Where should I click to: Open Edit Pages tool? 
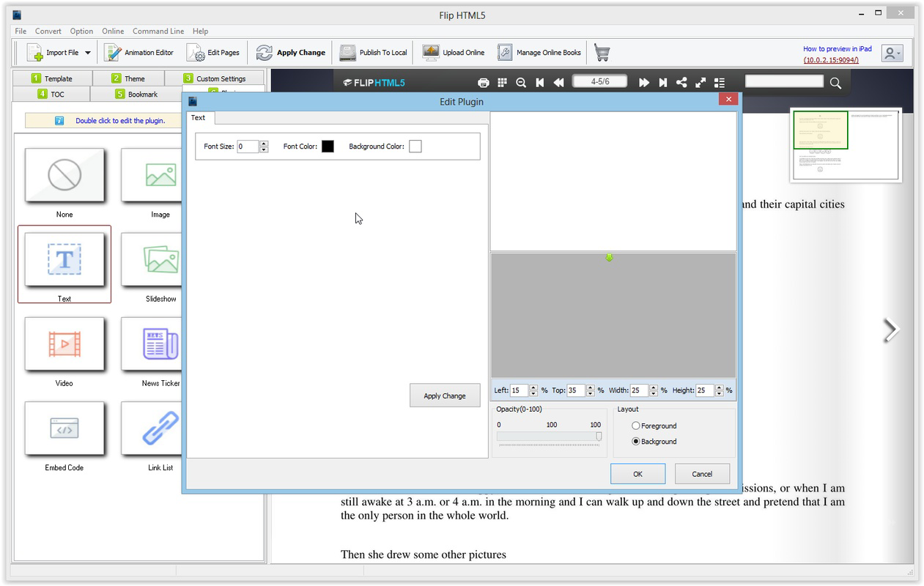213,53
